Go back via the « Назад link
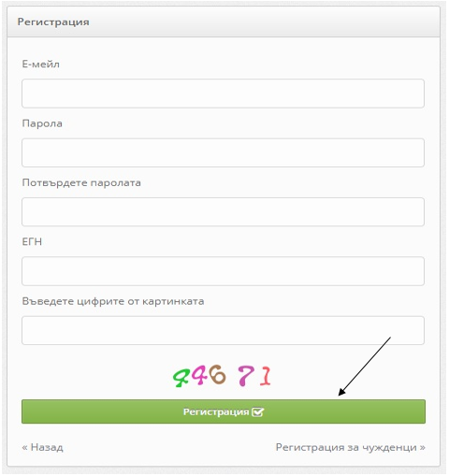 42,448
